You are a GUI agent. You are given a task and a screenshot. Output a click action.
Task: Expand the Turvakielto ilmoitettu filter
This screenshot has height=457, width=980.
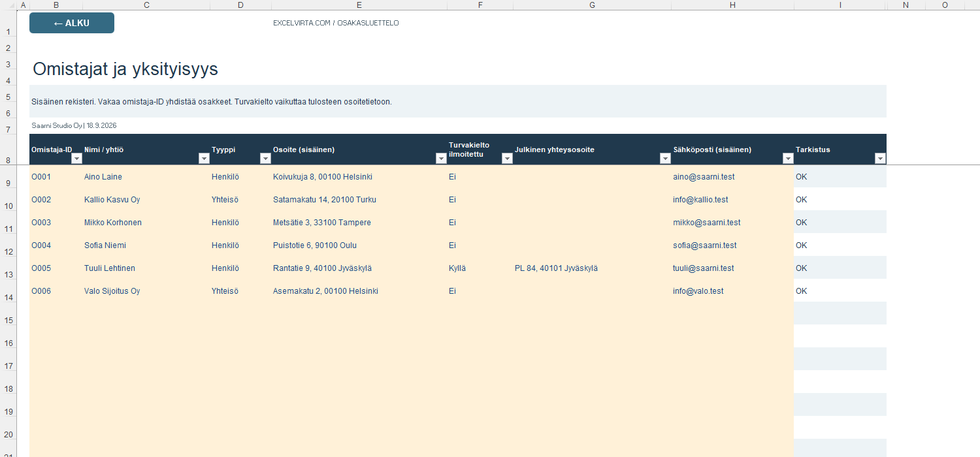(x=507, y=159)
